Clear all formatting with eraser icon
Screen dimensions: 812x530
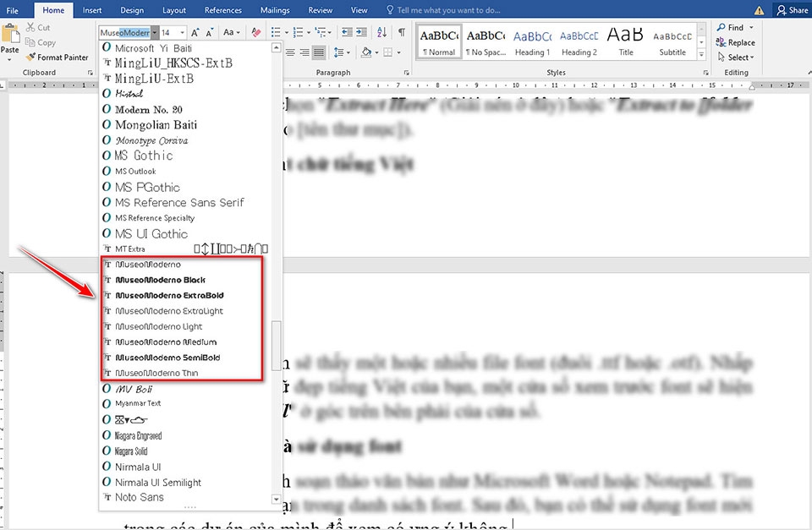coord(255,33)
